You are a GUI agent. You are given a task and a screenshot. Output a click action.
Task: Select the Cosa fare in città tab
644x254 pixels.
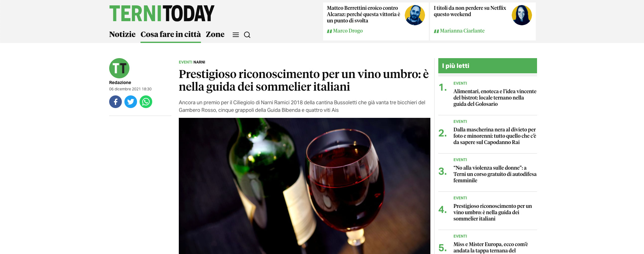click(x=171, y=34)
